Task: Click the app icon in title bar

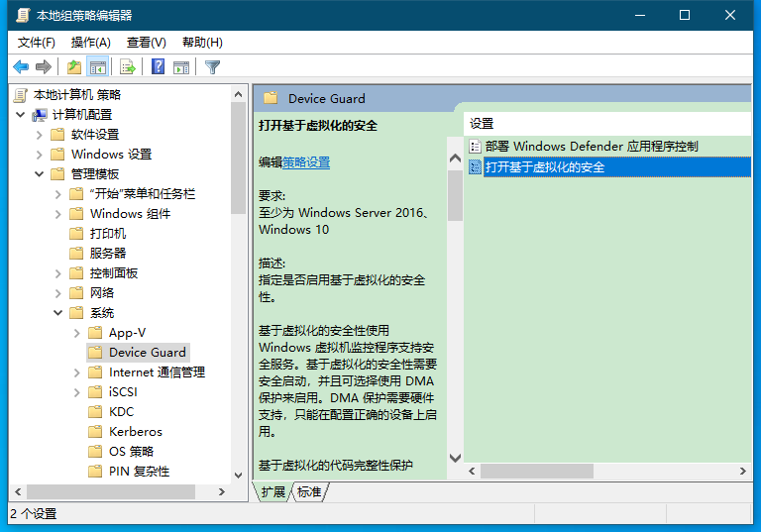Action: [x=23, y=15]
